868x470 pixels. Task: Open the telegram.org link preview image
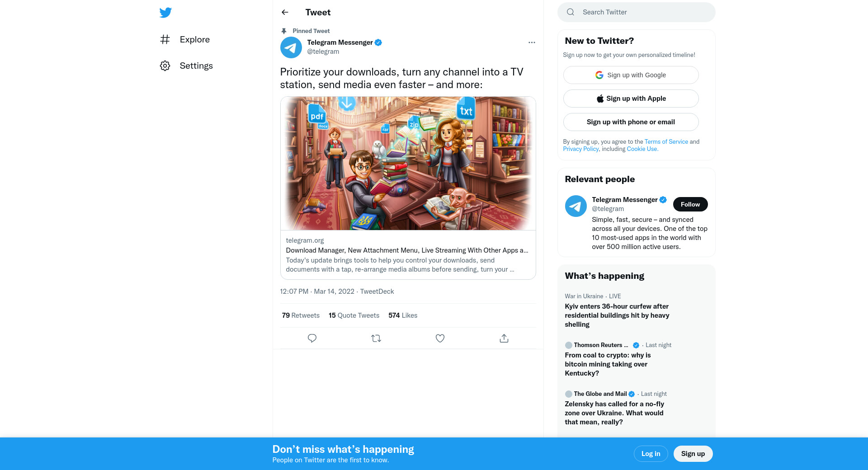[408, 163]
